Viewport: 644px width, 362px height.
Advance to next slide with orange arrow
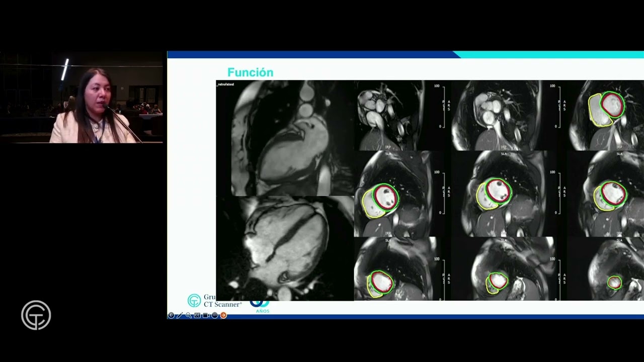pos(223,315)
